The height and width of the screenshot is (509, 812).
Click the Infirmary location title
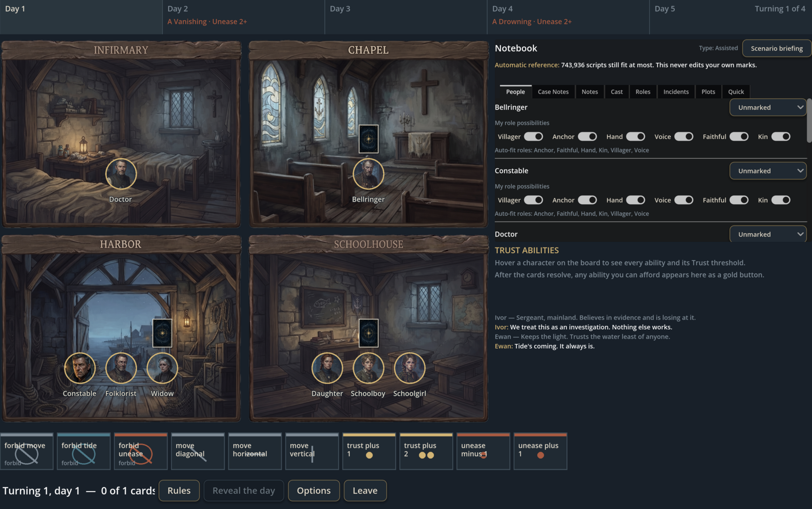click(x=121, y=50)
